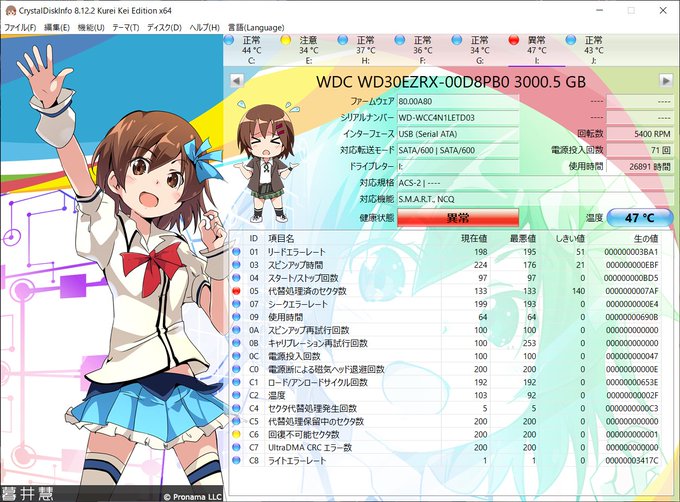
Task: Click the 項目名 column header
Action: tap(281, 238)
